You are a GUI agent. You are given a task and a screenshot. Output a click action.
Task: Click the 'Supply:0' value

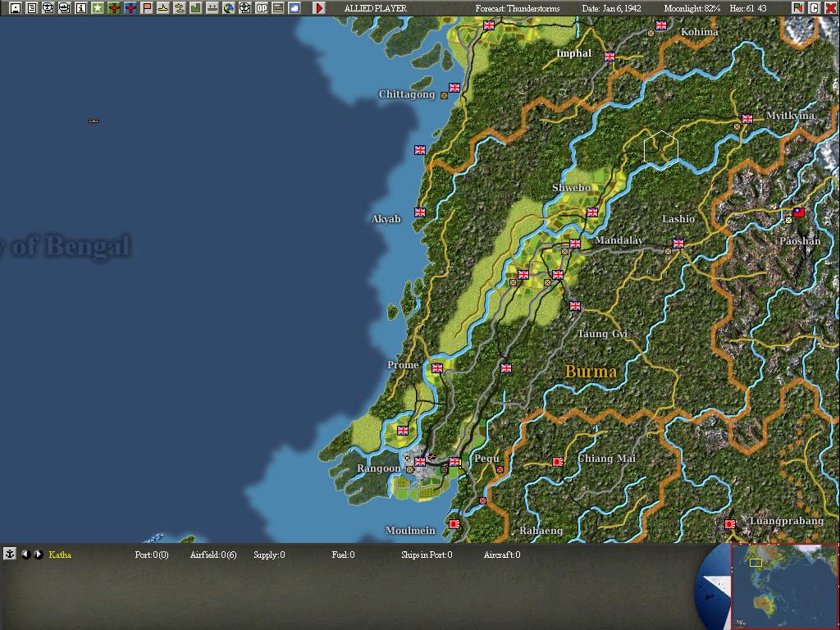point(269,555)
